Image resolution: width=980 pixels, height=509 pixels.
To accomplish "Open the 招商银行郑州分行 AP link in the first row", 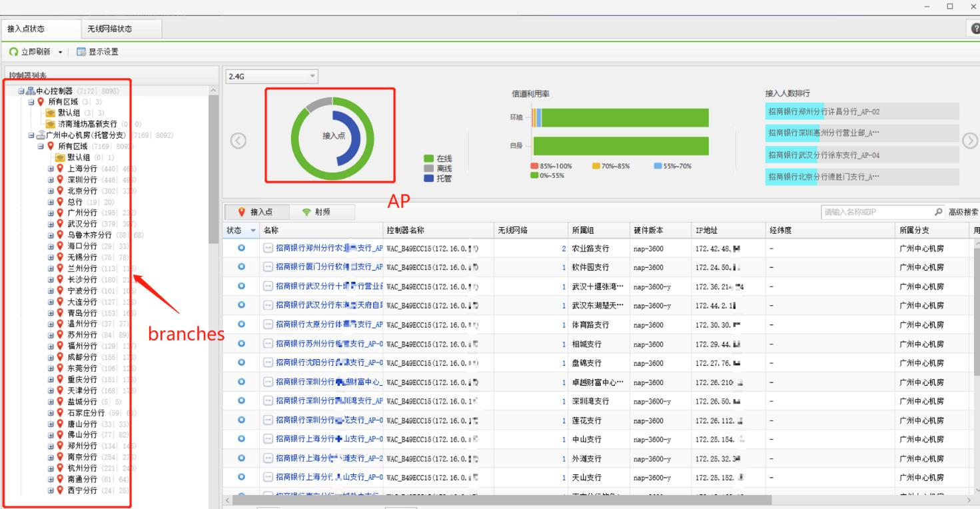I will pyautogui.click(x=329, y=248).
